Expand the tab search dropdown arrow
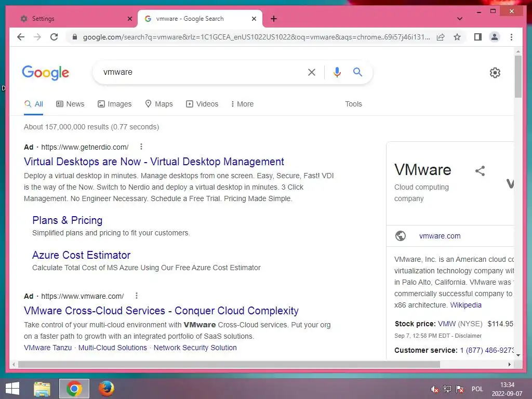 coord(459,19)
